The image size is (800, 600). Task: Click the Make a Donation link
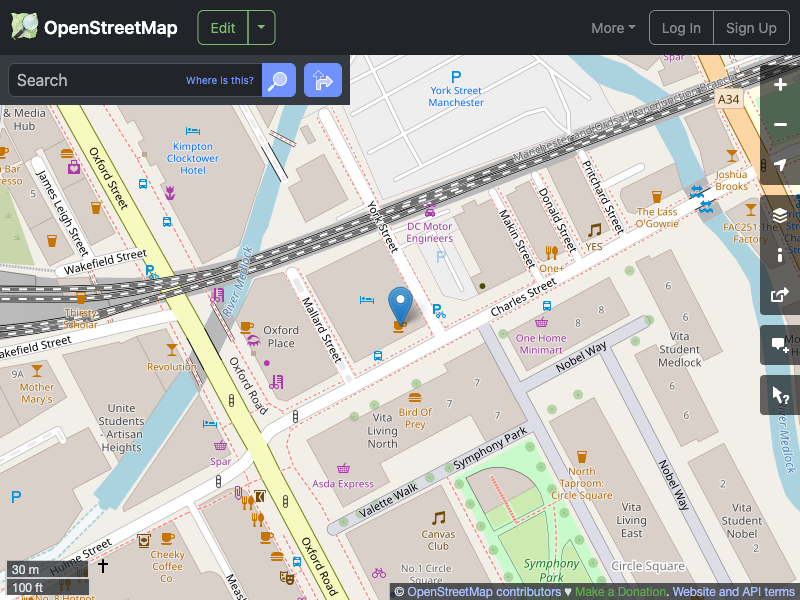tap(620, 591)
